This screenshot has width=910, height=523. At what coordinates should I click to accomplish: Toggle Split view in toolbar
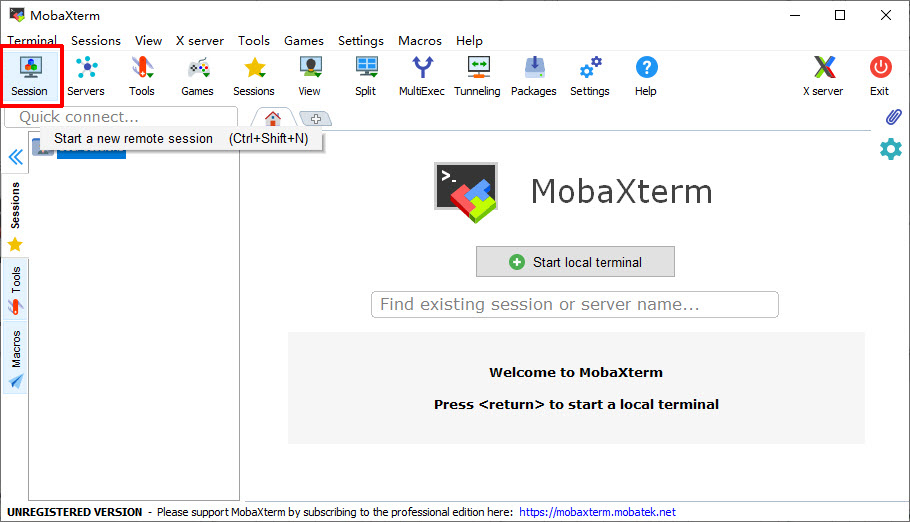(x=366, y=75)
